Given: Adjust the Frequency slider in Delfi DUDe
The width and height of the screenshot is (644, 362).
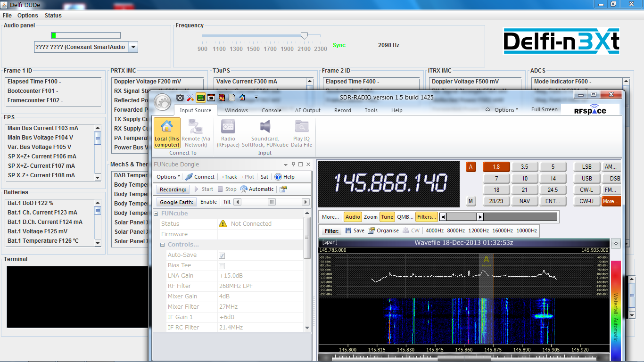Looking at the screenshot, I should coord(304,36).
